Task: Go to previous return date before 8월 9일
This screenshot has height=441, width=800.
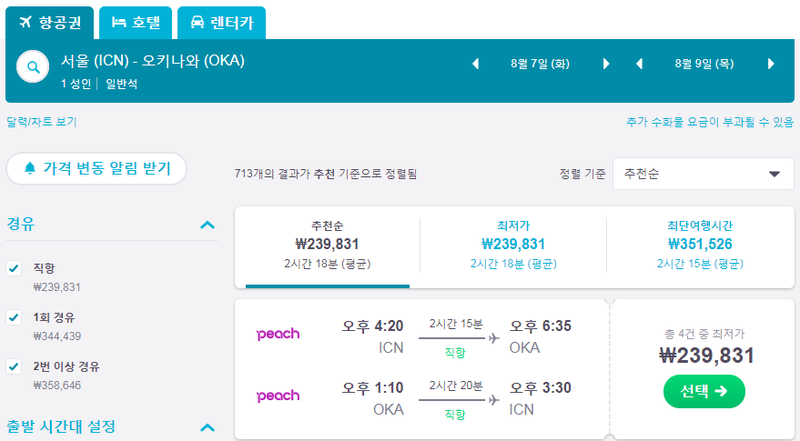Action: click(x=639, y=64)
